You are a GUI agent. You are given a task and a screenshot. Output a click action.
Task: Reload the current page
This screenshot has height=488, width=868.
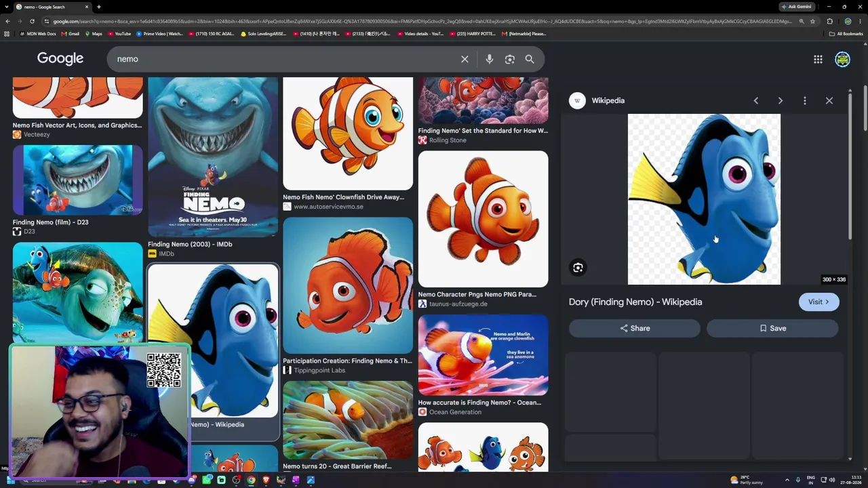pos(33,21)
